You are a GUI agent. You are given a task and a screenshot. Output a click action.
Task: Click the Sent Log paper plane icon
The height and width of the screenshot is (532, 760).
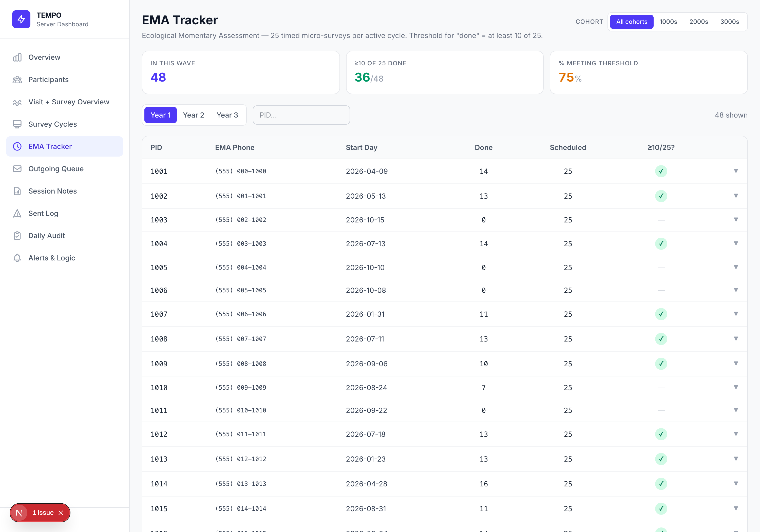click(x=17, y=213)
